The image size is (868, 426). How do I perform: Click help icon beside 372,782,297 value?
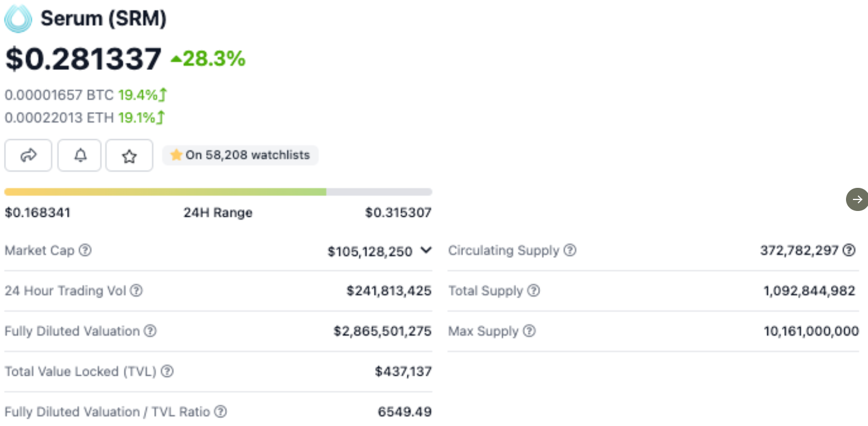tap(849, 250)
